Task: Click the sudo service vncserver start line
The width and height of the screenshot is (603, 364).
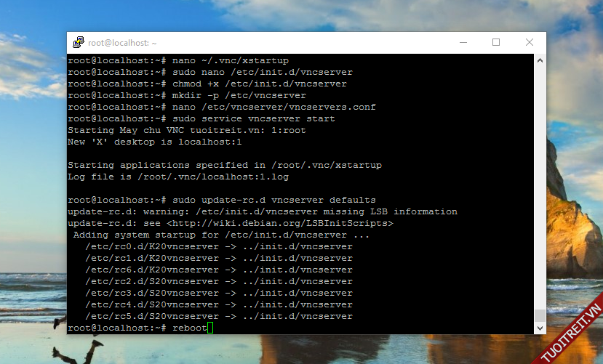Action: pos(253,119)
